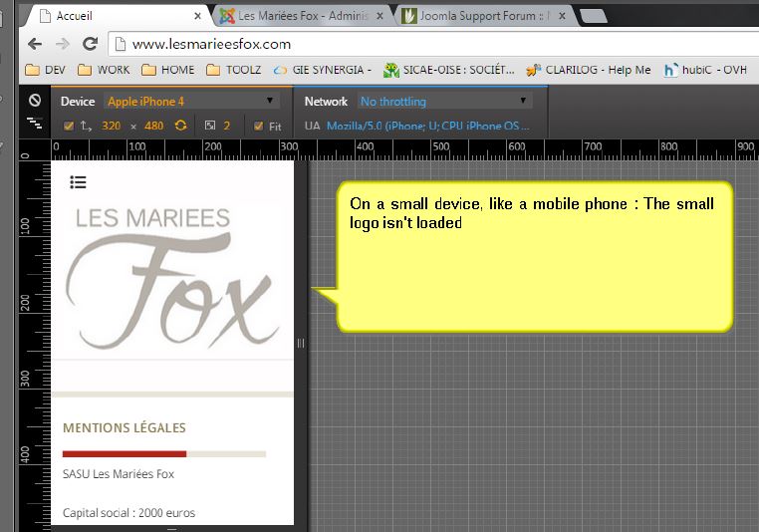Swap dimensions with the orange rotate icon

pos(181,126)
